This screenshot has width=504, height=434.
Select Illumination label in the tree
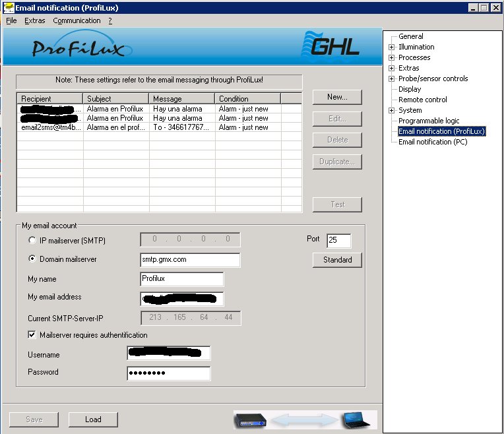pyautogui.click(x=416, y=47)
